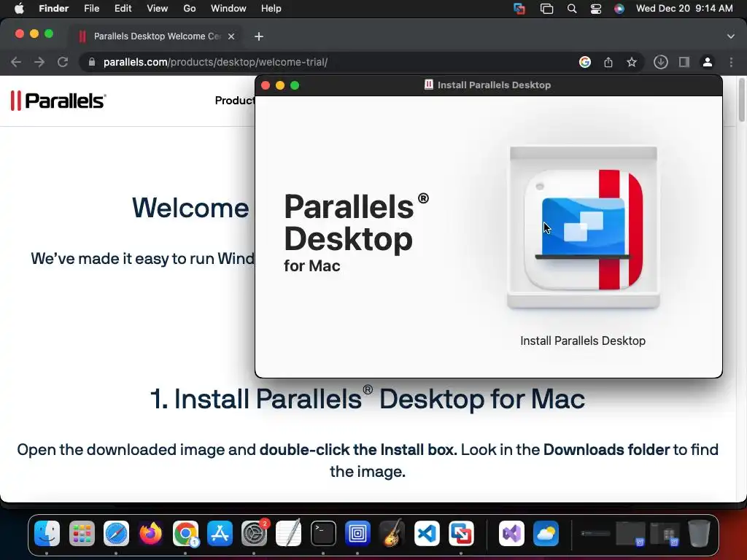Open Control Center in the menu bar
The width and height of the screenshot is (747, 560).
coord(595,9)
